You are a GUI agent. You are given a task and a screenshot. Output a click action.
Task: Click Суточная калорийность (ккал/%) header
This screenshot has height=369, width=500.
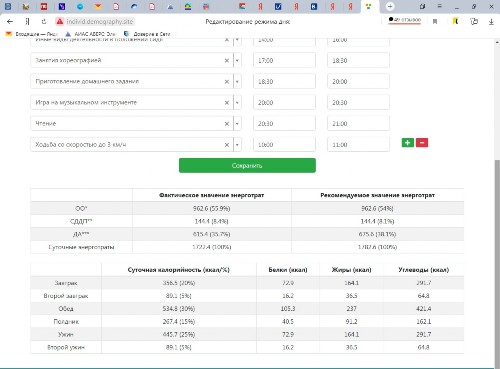coord(178,270)
